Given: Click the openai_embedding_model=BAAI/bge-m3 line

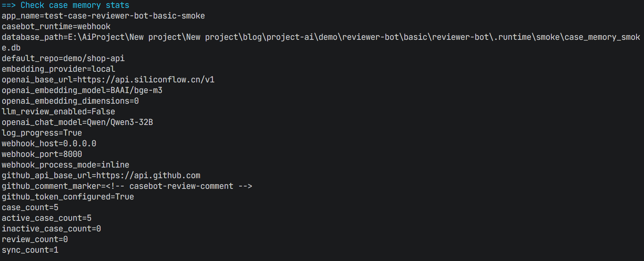Looking at the screenshot, I should pyautogui.click(x=82, y=90).
